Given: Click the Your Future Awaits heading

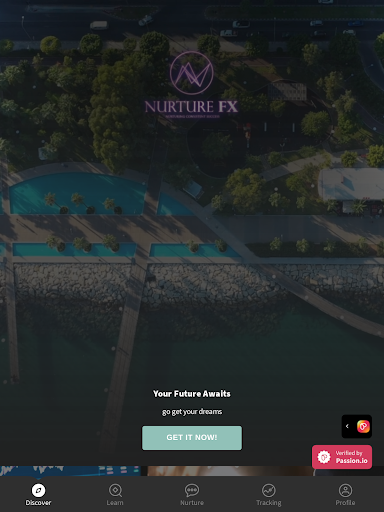Looking at the screenshot, I should pyautogui.click(x=192, y=394).
